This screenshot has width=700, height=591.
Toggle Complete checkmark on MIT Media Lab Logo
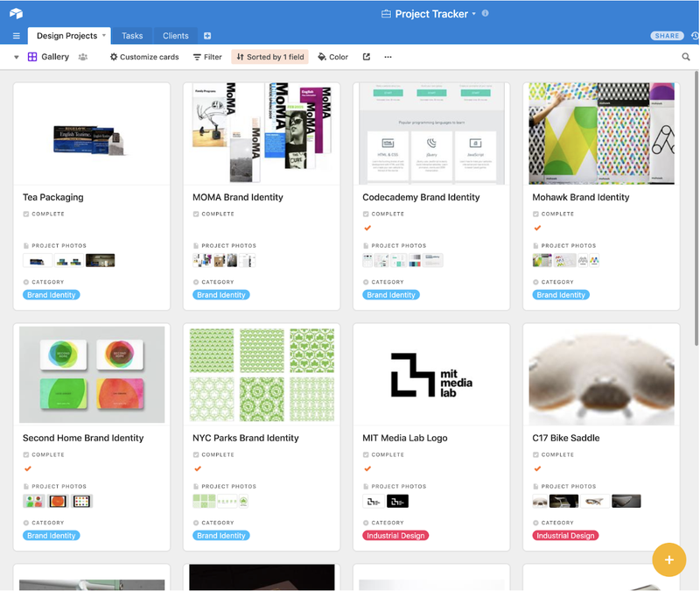367,468
